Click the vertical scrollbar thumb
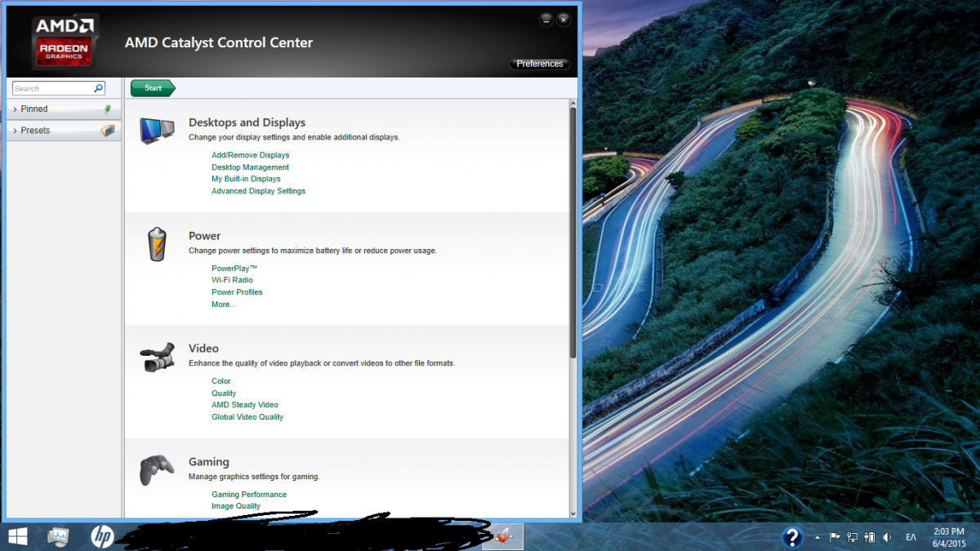This screenshot has width=980, height=551. [x=573, y=232]
